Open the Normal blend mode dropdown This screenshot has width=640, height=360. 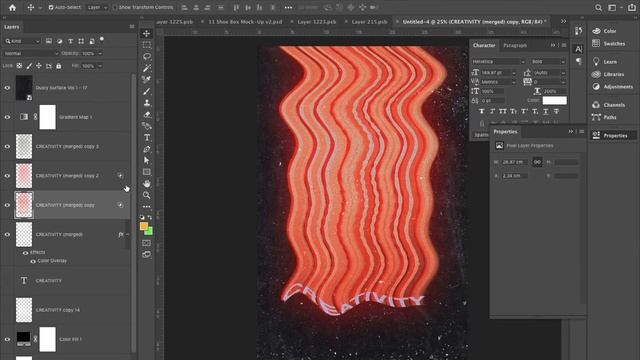[31, 53]
